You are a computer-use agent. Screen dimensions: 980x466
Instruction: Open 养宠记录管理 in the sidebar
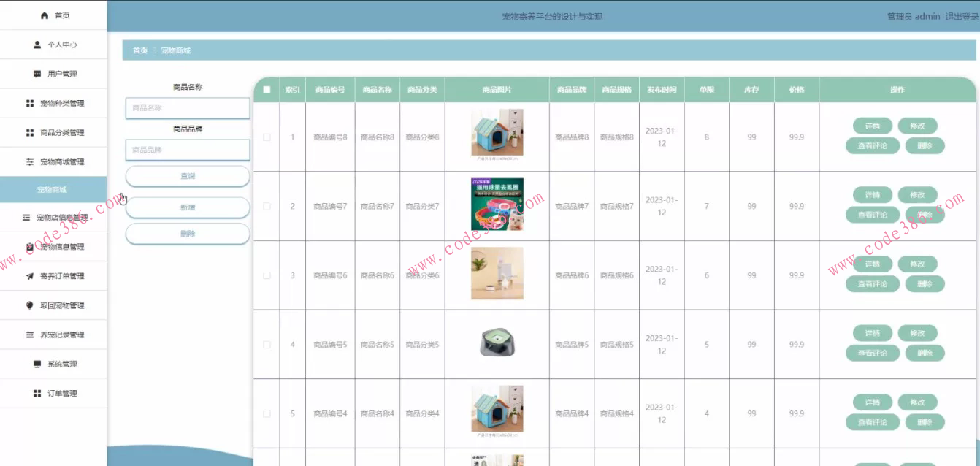pos(53,335)
